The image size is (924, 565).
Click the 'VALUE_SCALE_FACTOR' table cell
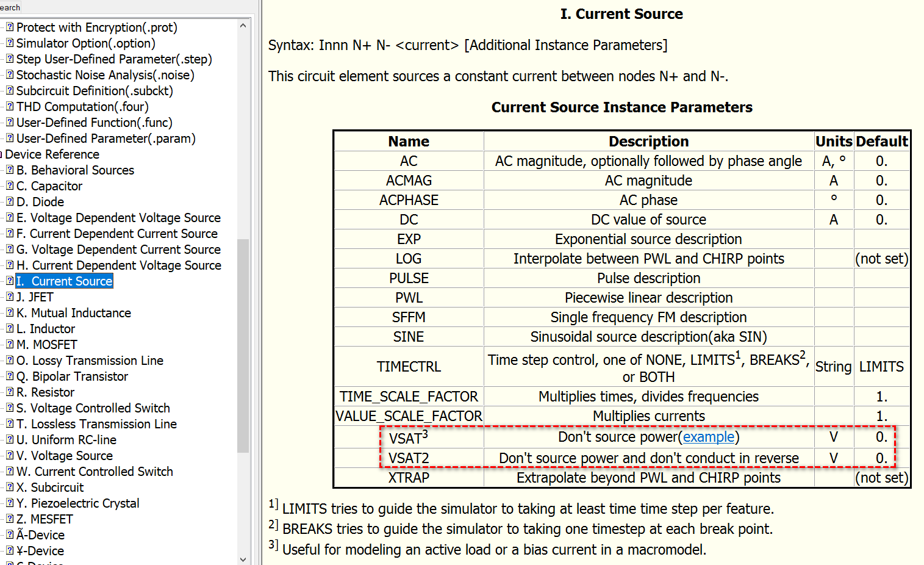409,416
